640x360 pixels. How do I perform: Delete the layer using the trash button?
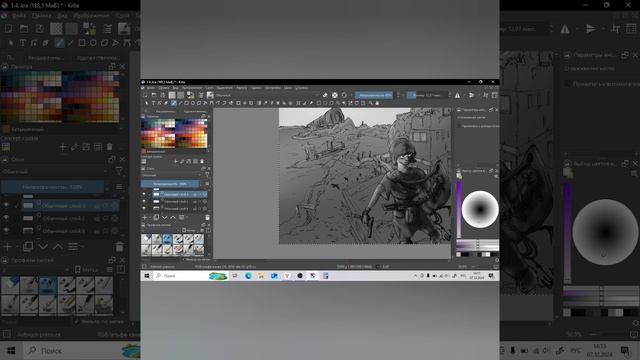207,218
